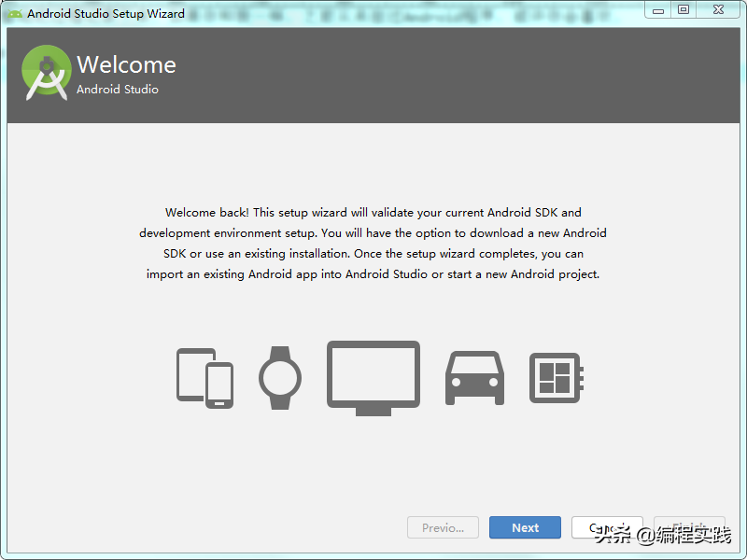Image resolution: width=747 pixels, height=560 pixels.
Task: Select the Wear watch icon
Action: click(280, 378)
